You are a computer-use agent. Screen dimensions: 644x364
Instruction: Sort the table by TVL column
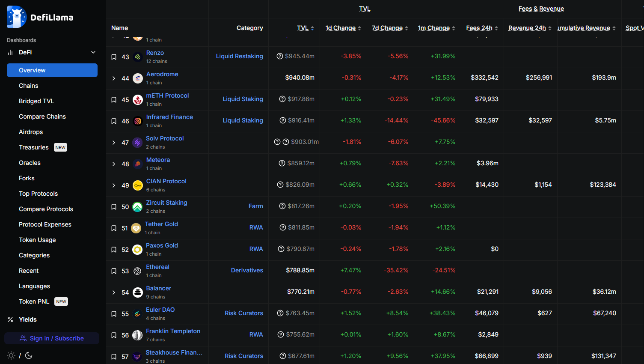pos(306,28)
